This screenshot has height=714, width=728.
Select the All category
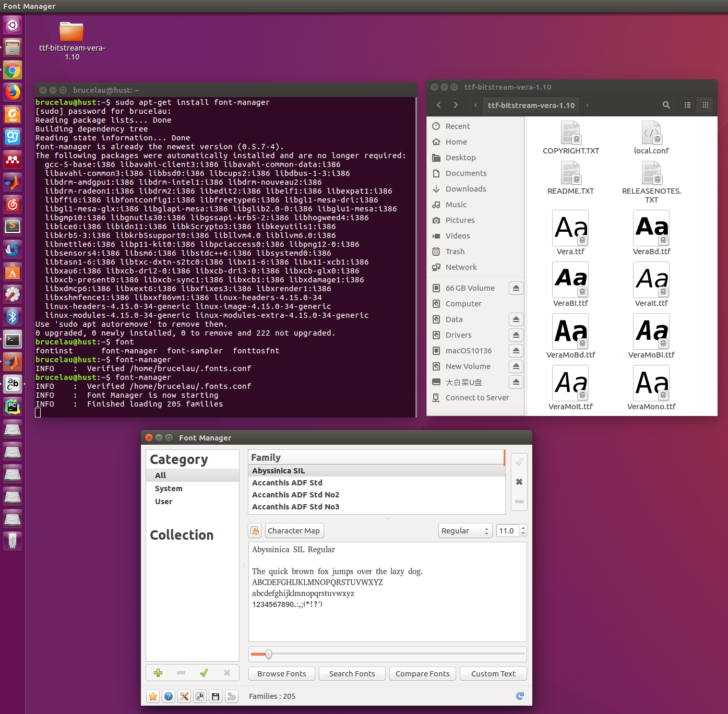pyautogui.click(x=193, y=475)
